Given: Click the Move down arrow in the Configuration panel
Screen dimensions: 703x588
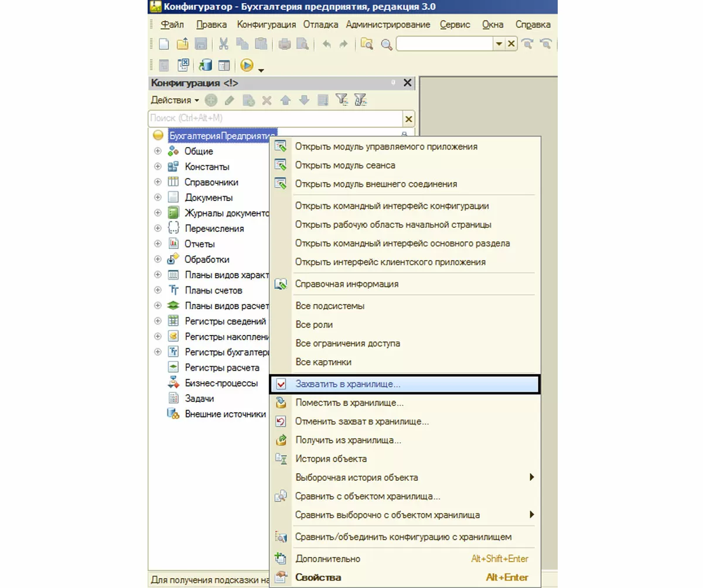Looking at the screenshot, I should (x=304, y=100).
